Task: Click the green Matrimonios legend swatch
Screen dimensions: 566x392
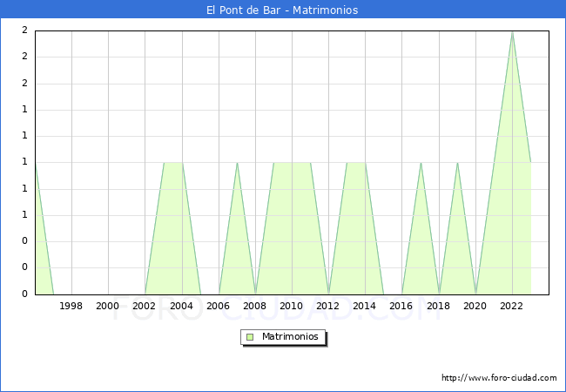Action: coord(250,336)
